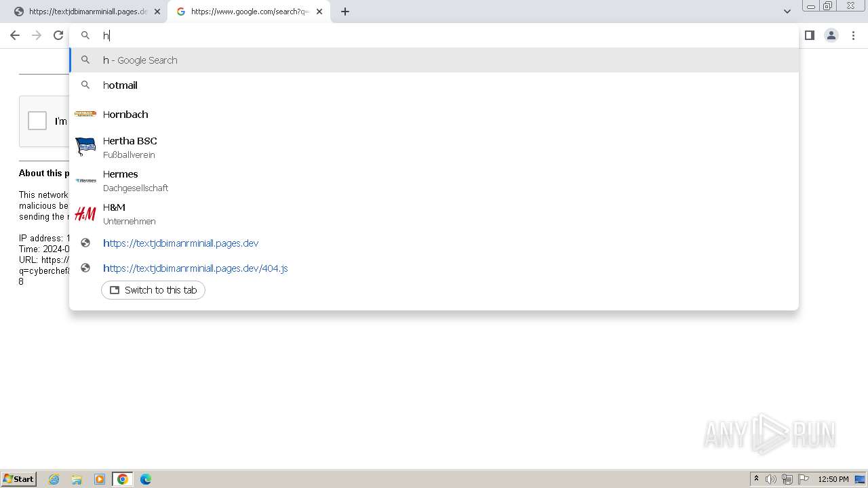Click globe icon beside 404.js suggestion

(x=85, y=268)
